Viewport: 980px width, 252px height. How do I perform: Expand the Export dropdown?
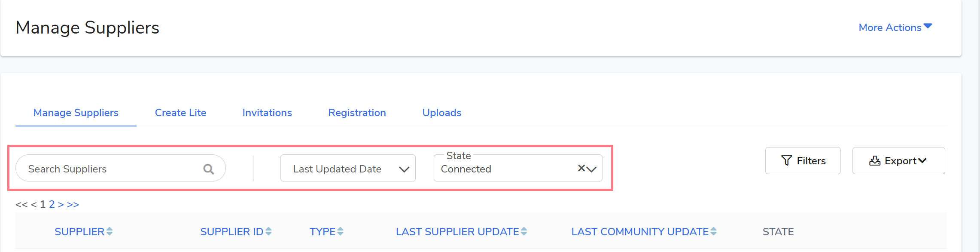[898, 161]
